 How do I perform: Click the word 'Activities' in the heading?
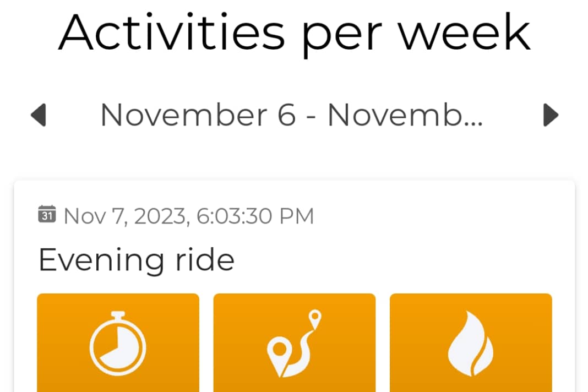tap(172, 32)
